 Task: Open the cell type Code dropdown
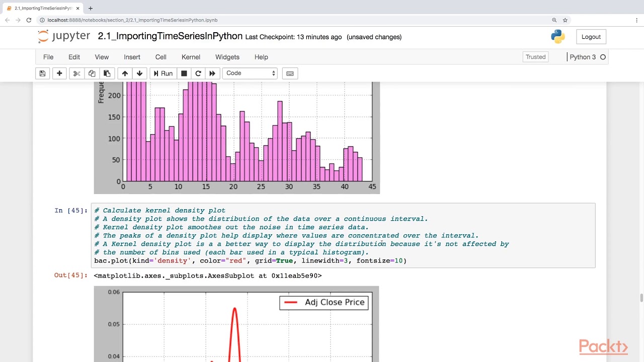[x=250, y=73]
